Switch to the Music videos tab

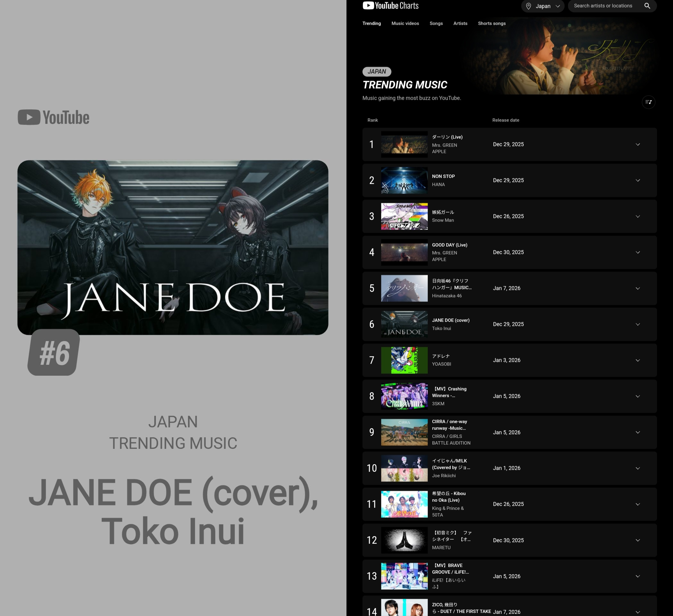coord(405,23)
